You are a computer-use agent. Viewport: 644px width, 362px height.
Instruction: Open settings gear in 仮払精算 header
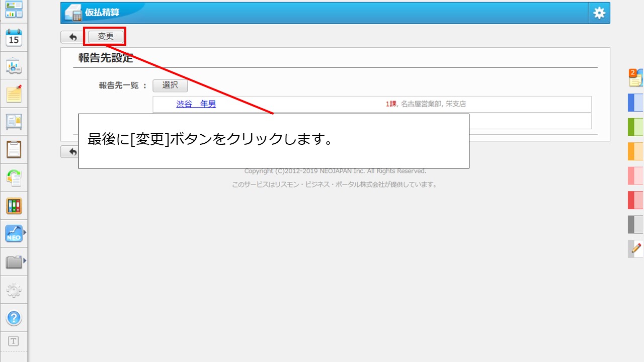tap(599, 13)
